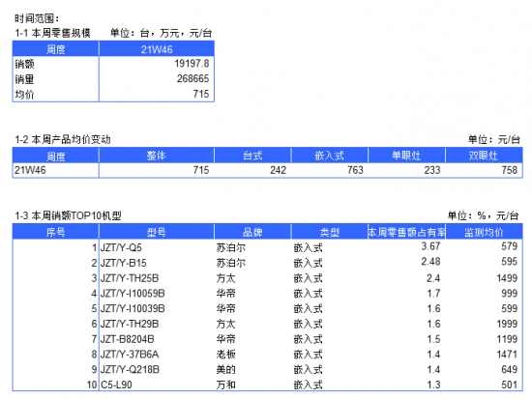Click the 品牌 column header

[x=252, y=232]
